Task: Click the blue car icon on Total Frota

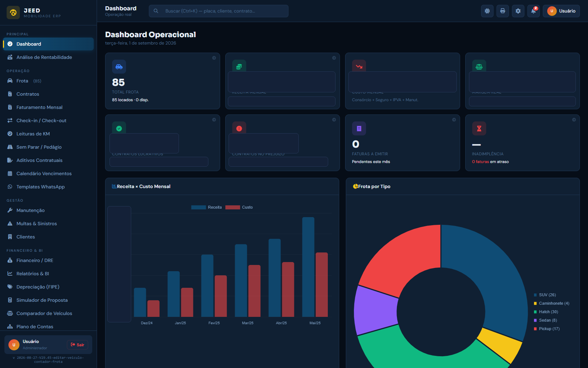Action: [119, 67]
